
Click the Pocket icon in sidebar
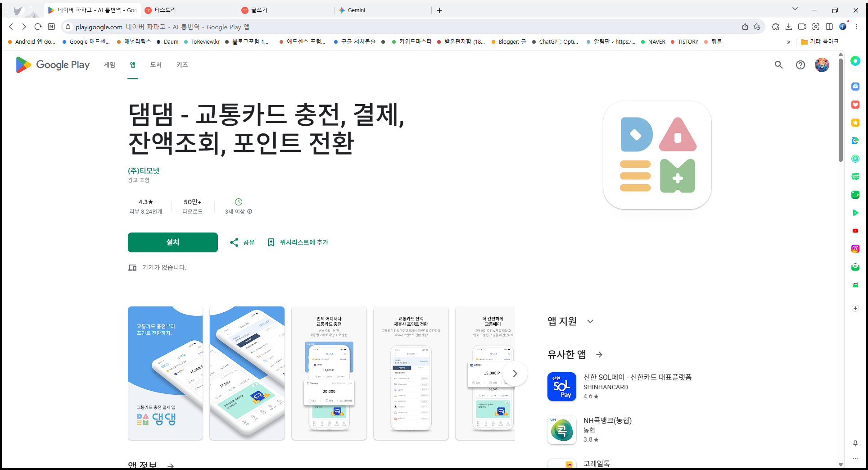[x=855, y=105]
